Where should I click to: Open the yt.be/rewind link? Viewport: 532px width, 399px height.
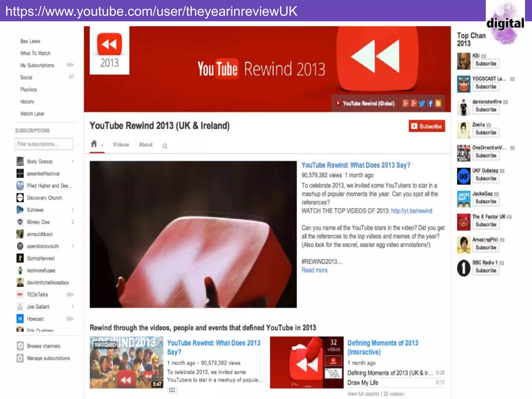coord(411,211)
